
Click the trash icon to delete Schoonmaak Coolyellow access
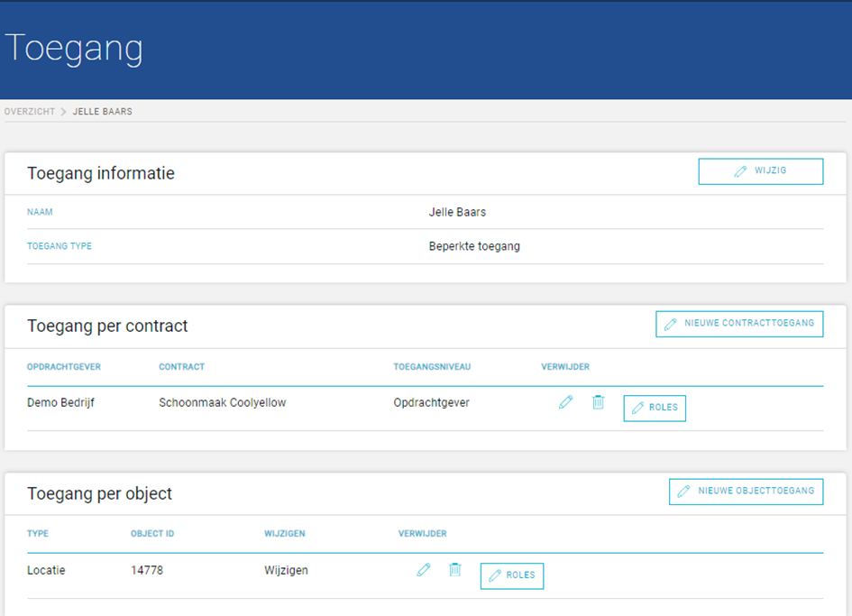[599, 402]
